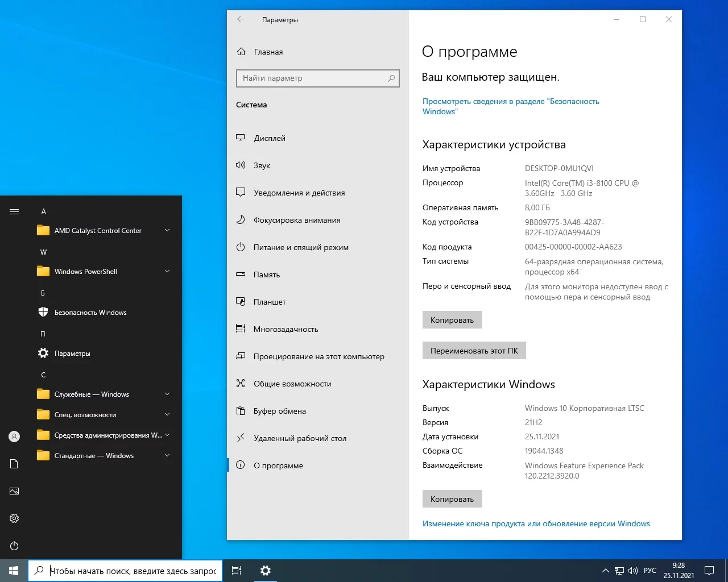Show hidden tray icons chevron
This screenshot has height=582, width=728.
click(x=606, y=571)
